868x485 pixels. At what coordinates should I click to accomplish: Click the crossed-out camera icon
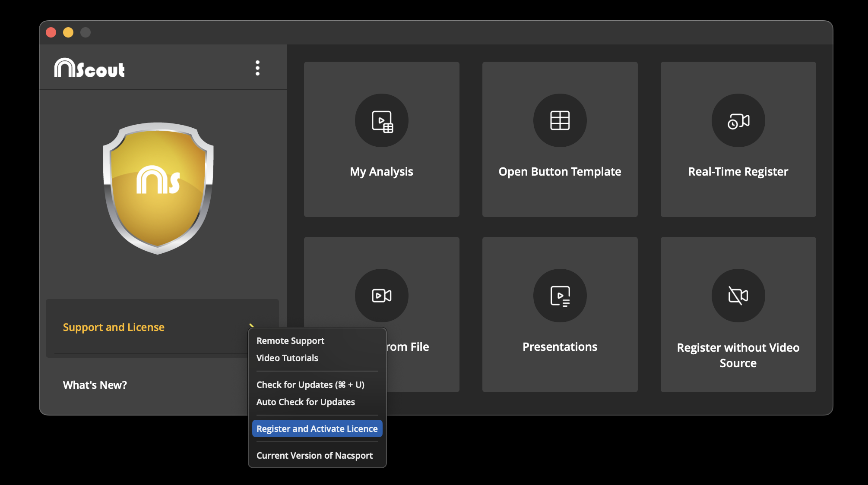(738, 296)
